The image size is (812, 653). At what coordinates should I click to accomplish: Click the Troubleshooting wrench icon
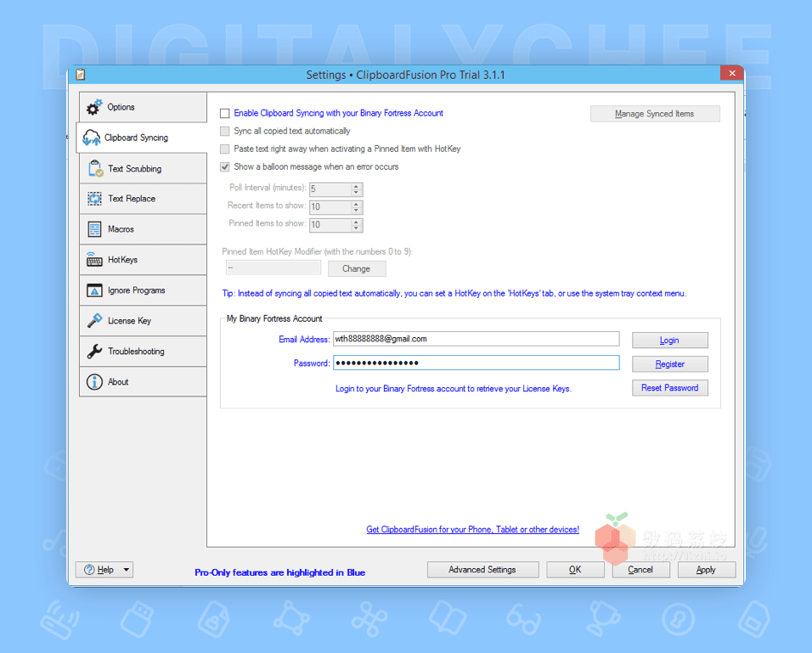pos(94,351)
